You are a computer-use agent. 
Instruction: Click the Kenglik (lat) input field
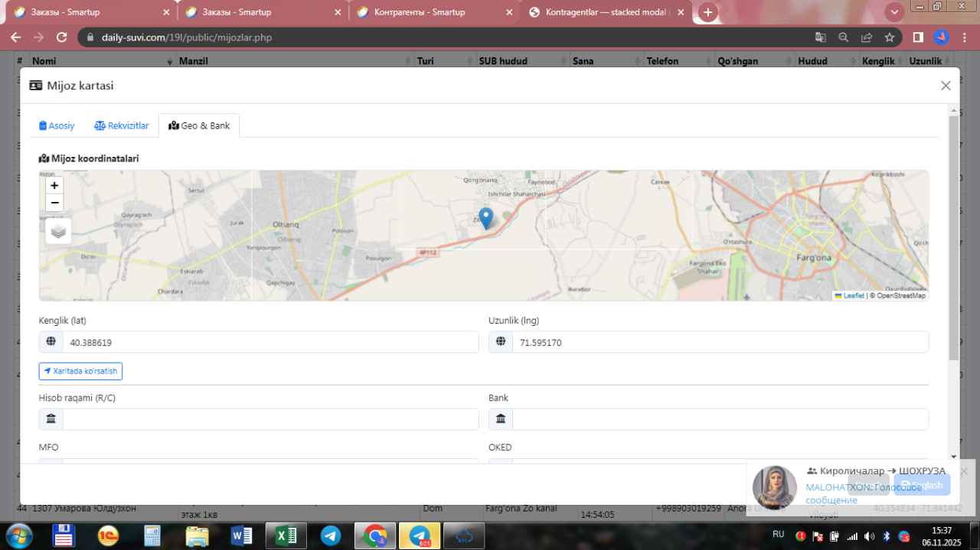click(269, 343)
